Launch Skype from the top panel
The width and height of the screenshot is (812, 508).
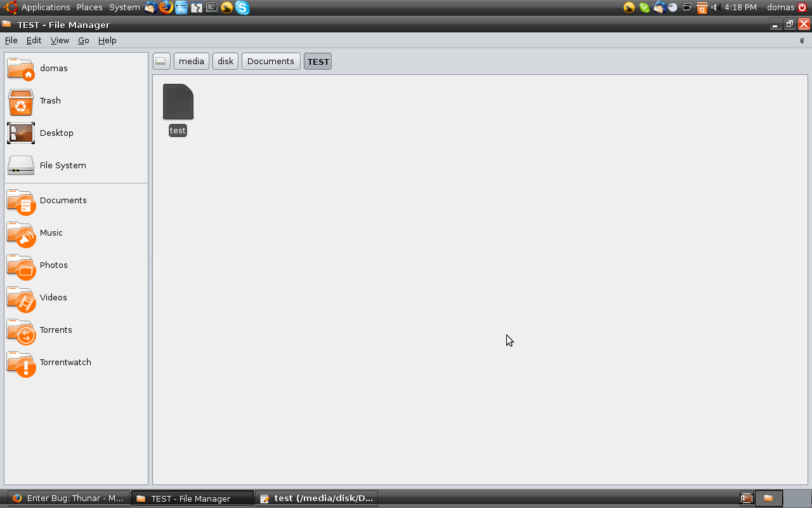pos(242,8)
